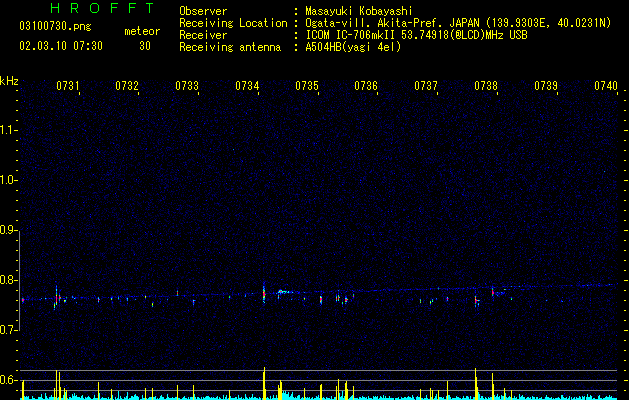
Task: Click the 0736 time marker
Action: [x=366, y=85]
